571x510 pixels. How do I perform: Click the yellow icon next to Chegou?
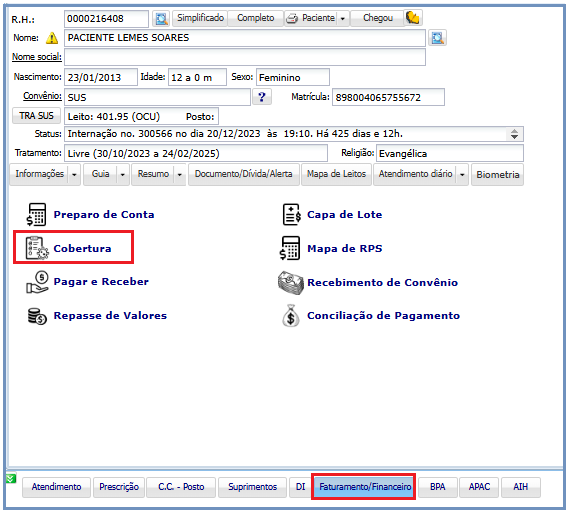coord(413,18)
